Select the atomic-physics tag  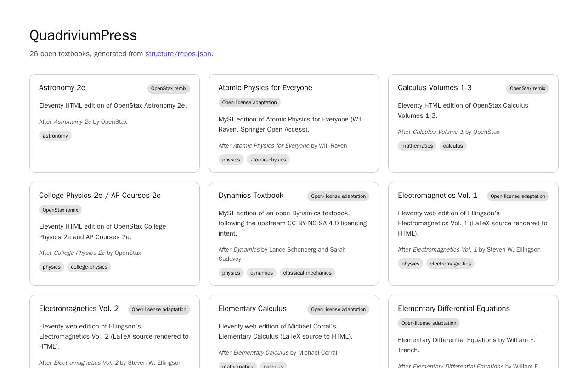pyautogui.click(x=268, y=160)
